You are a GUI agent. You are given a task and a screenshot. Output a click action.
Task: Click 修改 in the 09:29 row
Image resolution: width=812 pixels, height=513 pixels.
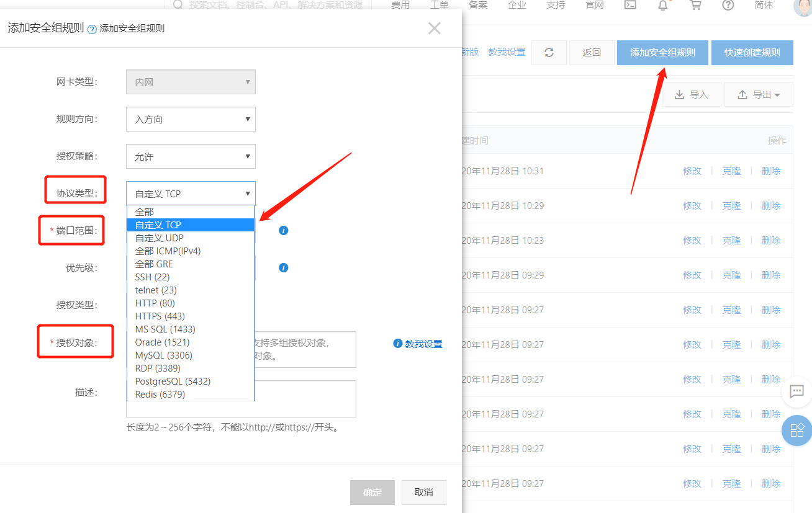(x=692, y=275)
